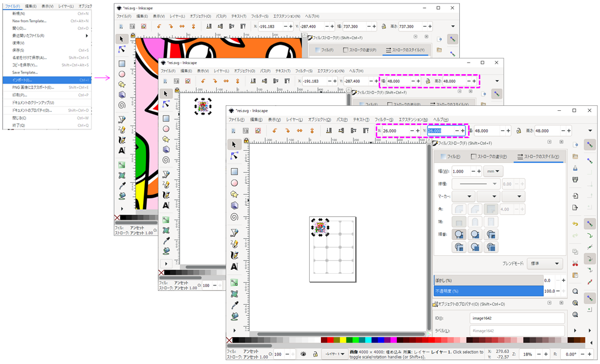This screenshot has height=364, width=600.
Task: Increase stroke width 1.000 with plus button
Action: tap(478, 171)
